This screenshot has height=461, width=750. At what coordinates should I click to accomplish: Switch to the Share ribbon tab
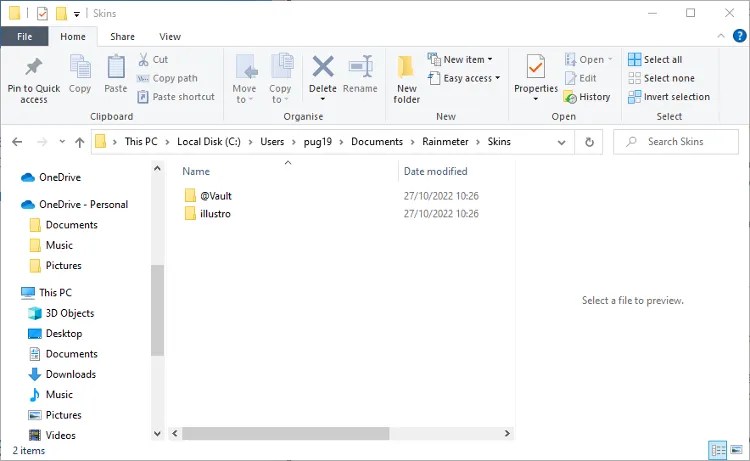tap(122, 36)
